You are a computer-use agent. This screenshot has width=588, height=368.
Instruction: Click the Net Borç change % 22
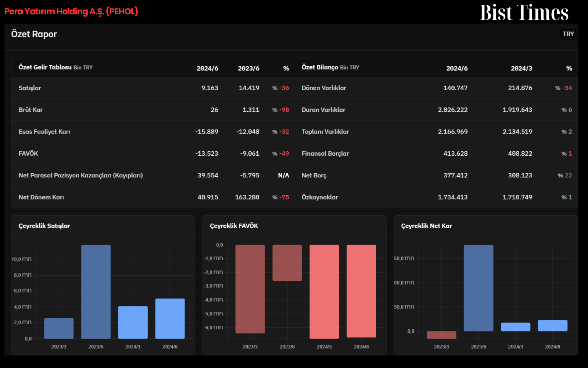point(565,176)
